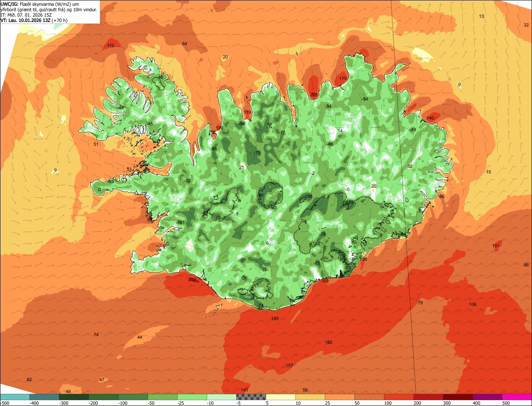532x406 pixels.
Task: Click the legend swatch between -25 and -10
Action: (192, 397)
